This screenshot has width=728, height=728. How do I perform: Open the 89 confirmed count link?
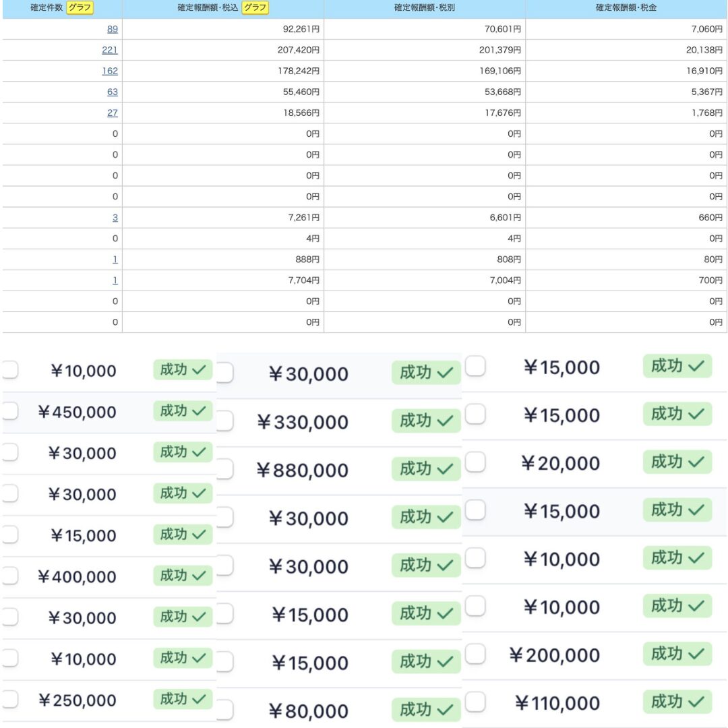(113, 29)
